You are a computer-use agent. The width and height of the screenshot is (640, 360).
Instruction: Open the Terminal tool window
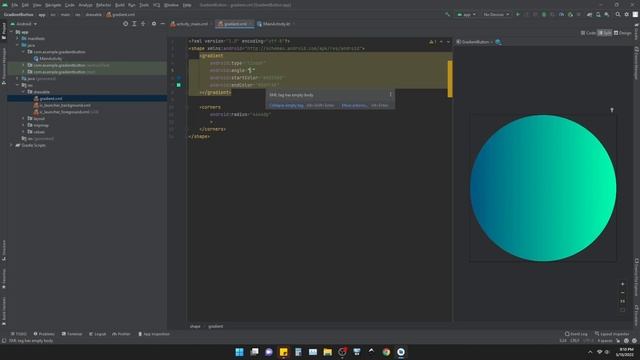tap(72, 334)
